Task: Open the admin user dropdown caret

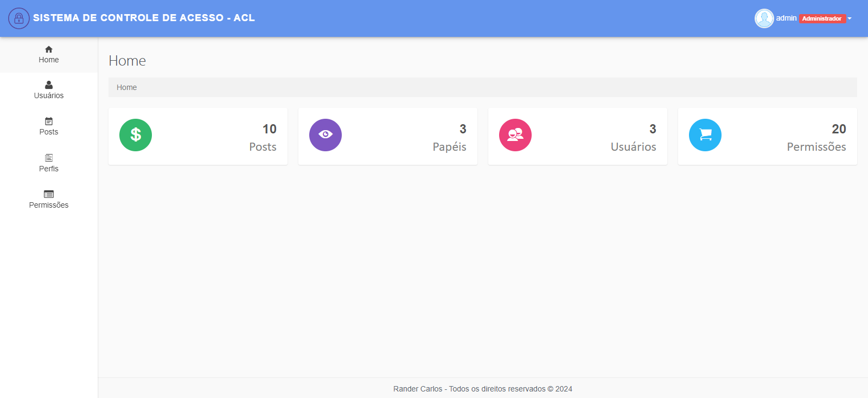Action: pyautogui.click(x=850, y=18)
